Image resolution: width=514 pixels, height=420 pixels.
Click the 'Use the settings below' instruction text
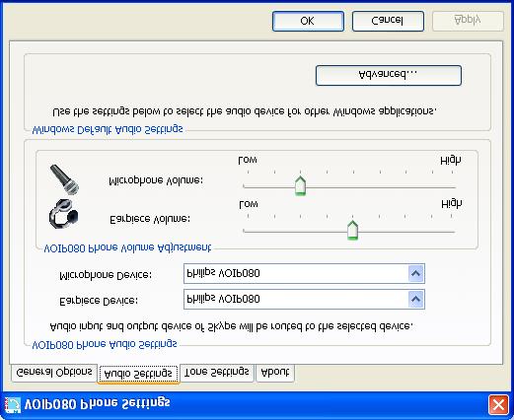(x=245, y=111)
